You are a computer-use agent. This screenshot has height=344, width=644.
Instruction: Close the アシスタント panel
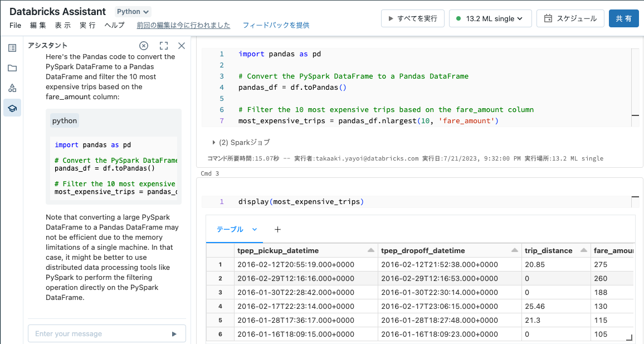tap(181, 46)
